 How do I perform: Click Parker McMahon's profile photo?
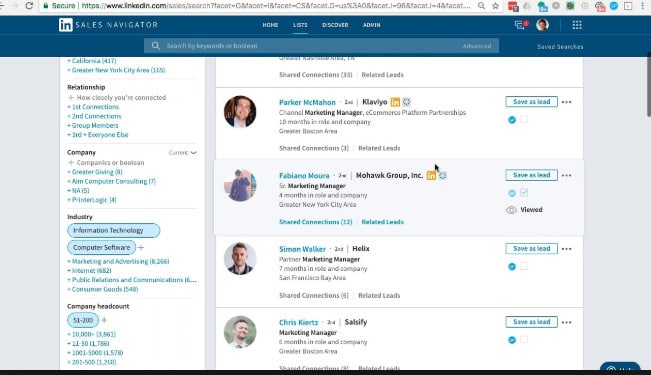coord(240,112)
